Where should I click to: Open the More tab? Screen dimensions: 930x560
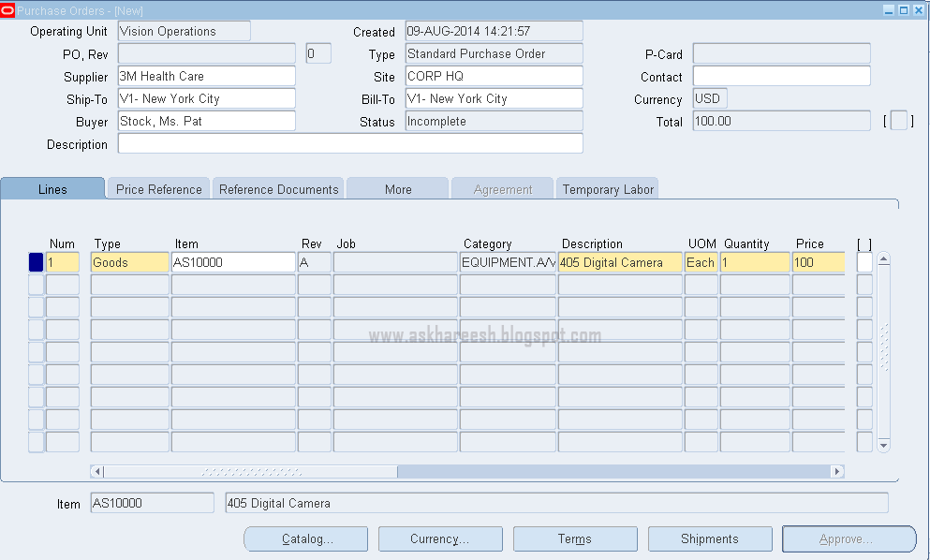click(x=398, y=189)
